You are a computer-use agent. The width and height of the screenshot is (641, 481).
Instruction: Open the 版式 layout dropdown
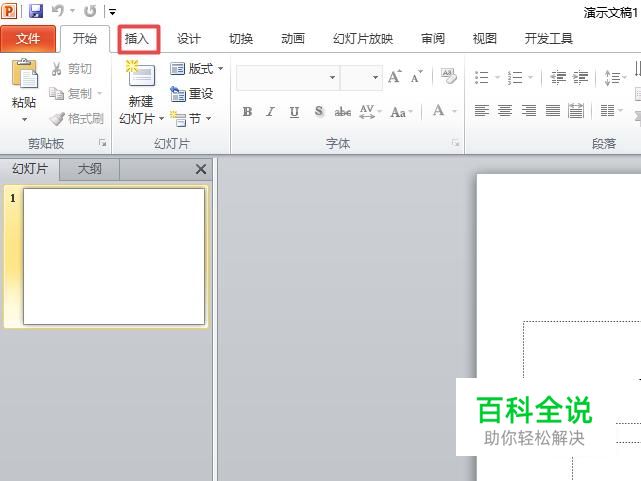[x=197, y=69]
